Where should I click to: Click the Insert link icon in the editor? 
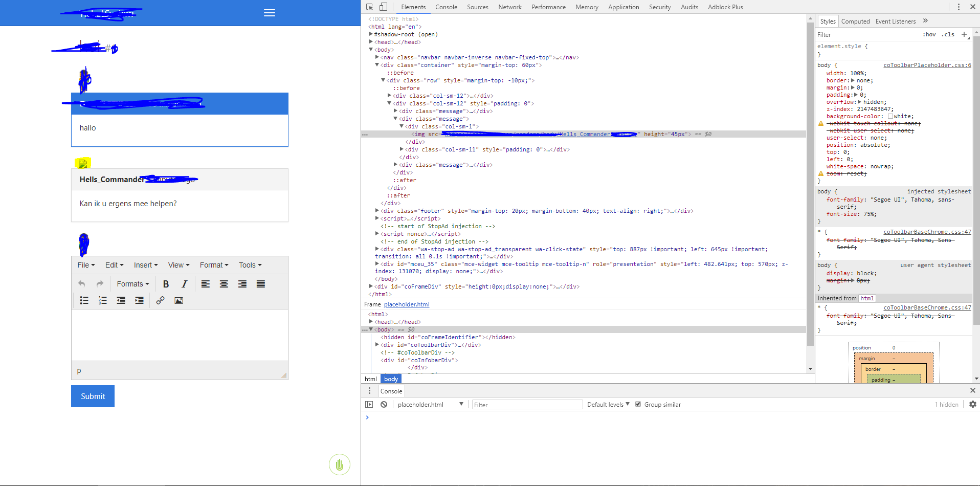click(160, 300)
